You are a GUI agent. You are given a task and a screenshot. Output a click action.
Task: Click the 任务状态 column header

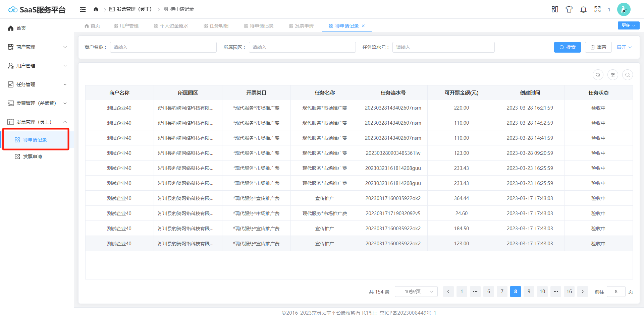coord(598,93)
